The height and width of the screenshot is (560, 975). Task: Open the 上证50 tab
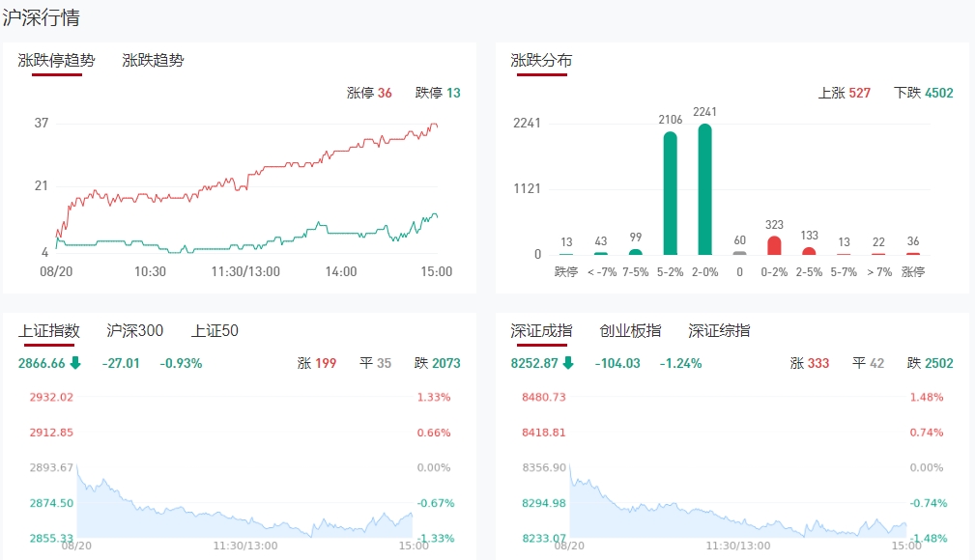pos(215,330)
